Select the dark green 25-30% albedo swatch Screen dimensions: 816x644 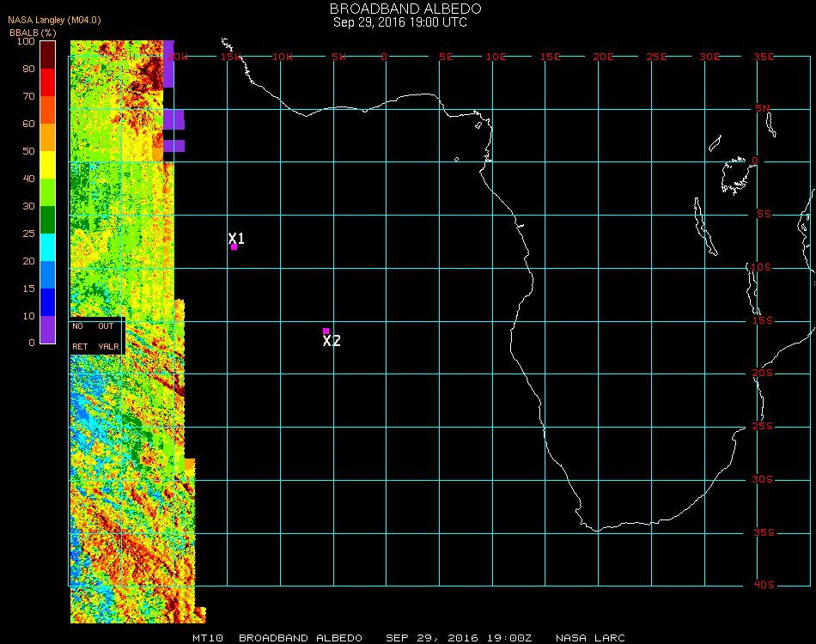(48, 220)
